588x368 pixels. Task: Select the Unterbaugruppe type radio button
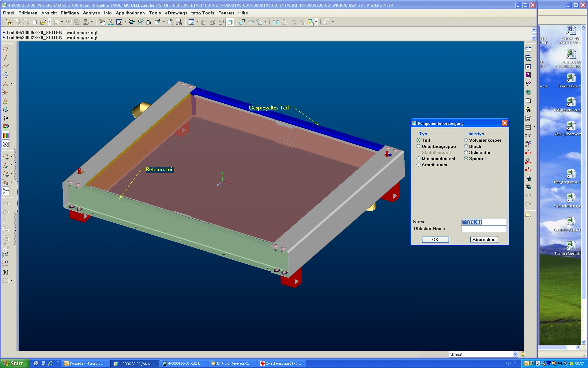pos(418,146)
